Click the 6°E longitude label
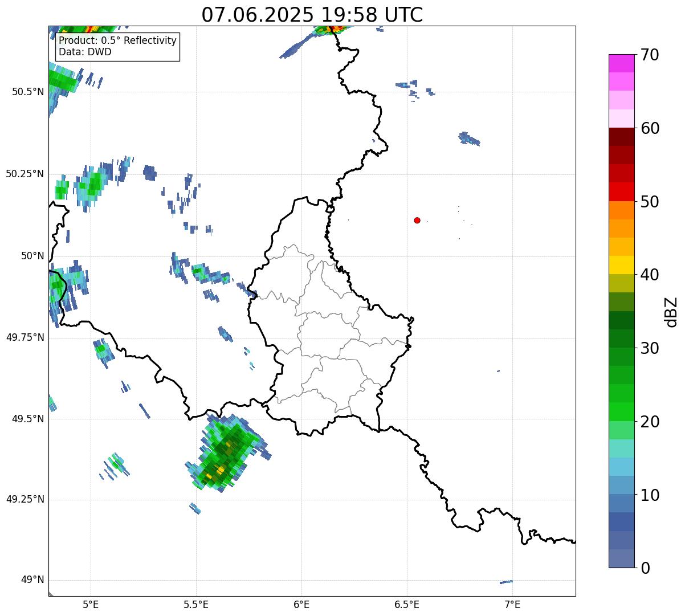The image size is (685, 616). pos(301,604)
